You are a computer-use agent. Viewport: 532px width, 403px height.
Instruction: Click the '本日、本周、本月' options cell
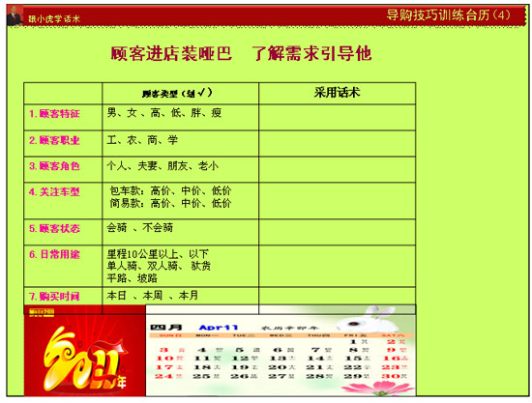pyautogui.click(x=180, y=296)
